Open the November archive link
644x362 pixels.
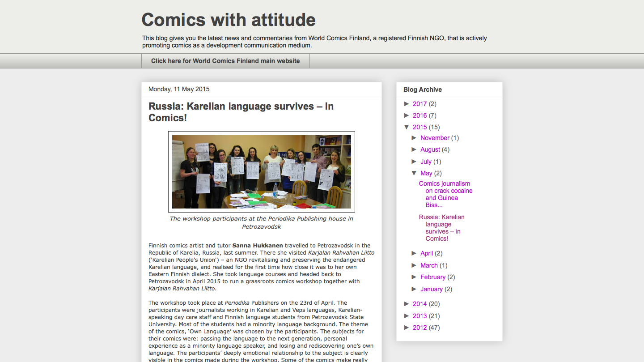(435, 138)
